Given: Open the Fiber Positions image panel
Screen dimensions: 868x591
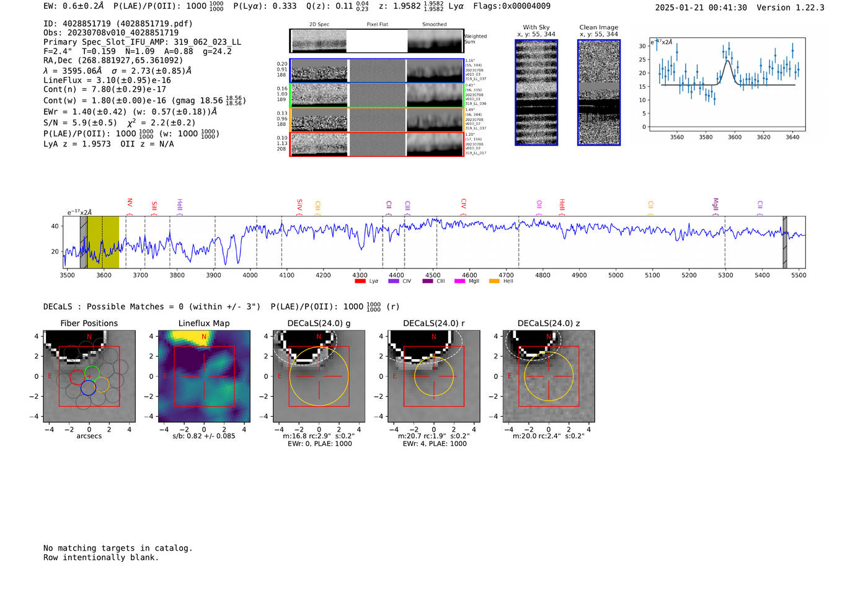Looking at the screenshot, I should [89, 376].
